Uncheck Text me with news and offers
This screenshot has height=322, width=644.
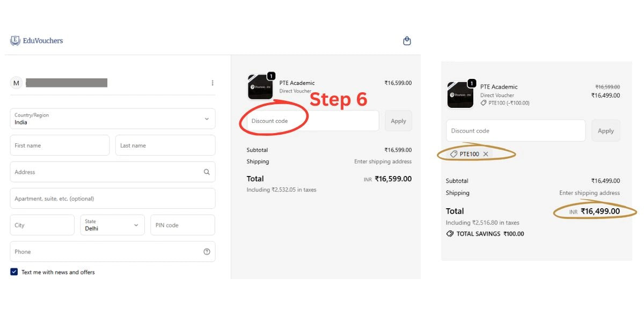(x=14, y=272)
